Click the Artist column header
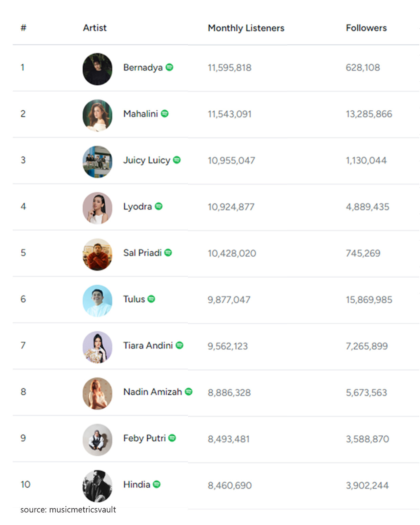The width and height of the screenshot is (420, 525). coord(94,28)
